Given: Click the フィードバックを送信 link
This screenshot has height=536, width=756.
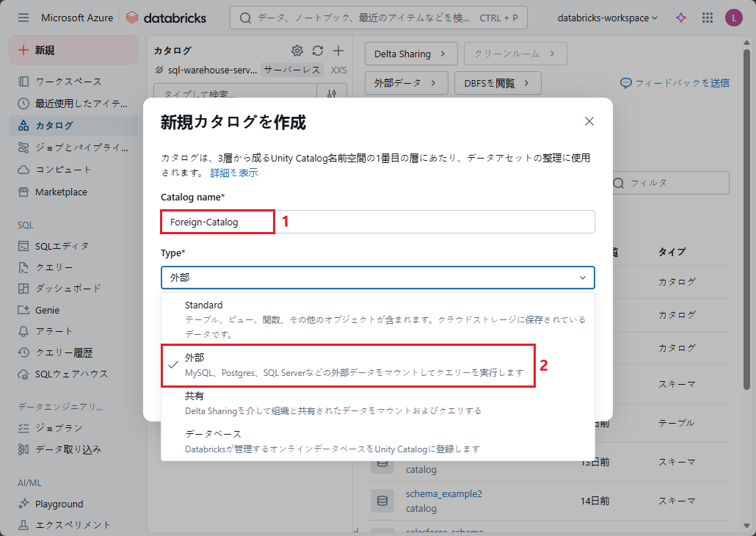Looking at the screenshot, I should 675,83.
